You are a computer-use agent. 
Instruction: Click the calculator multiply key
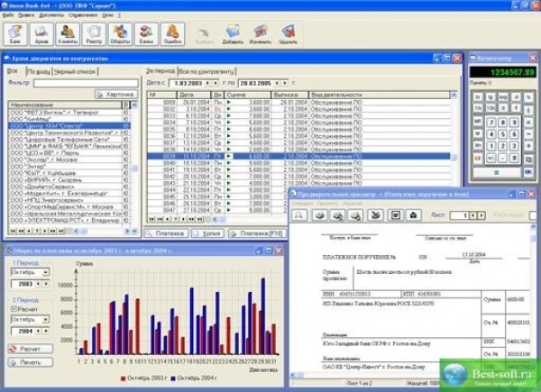pos(528,122)
